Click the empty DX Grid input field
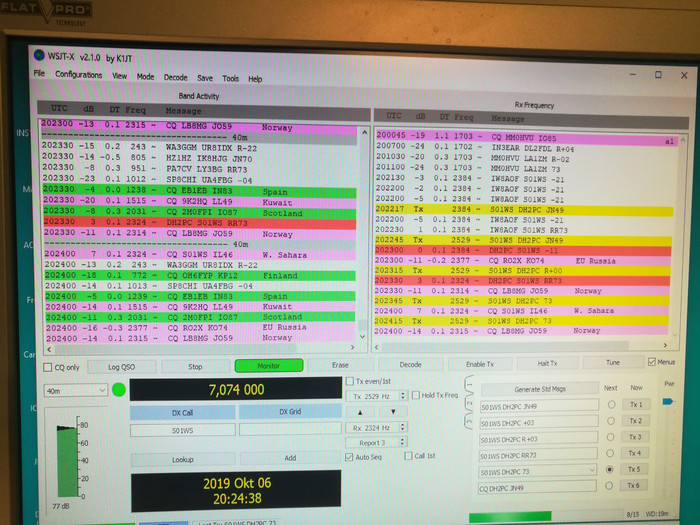The width and height of the screenshot is (700, 525). [290, 429]
